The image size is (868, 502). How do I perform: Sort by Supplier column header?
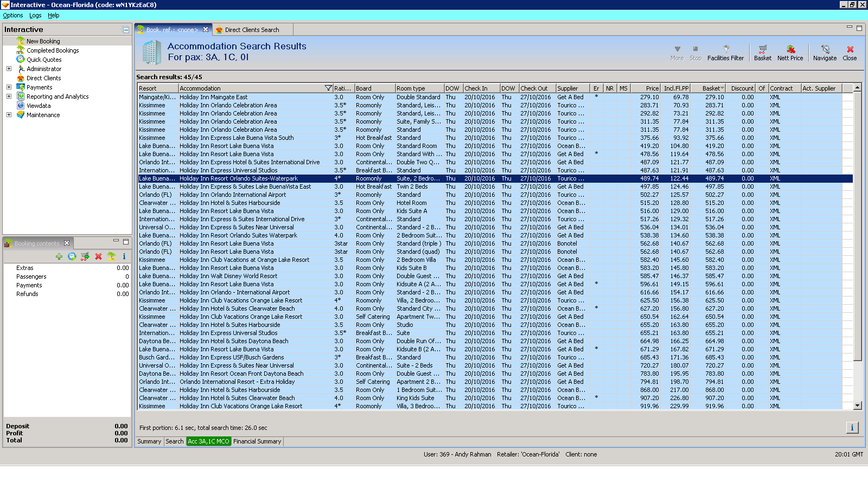click(573, 88)
